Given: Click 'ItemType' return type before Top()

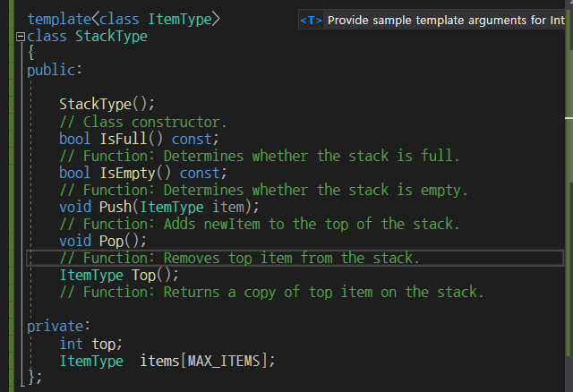Looking at the screenshot, I should (91, 275).
